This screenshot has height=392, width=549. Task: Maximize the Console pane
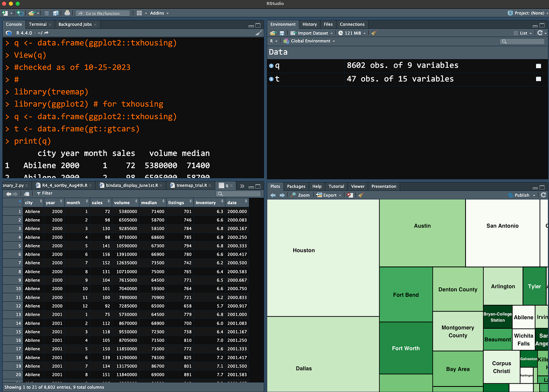[258, 25]
